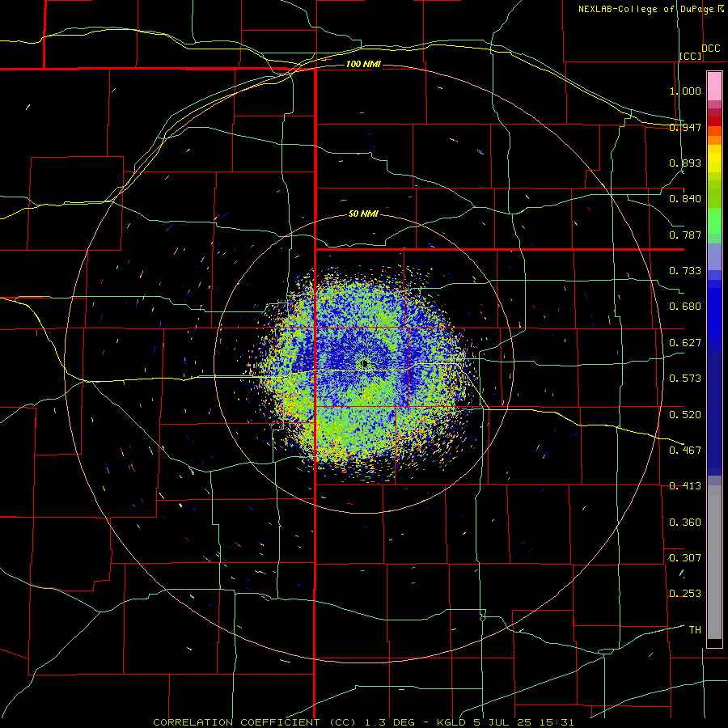Click the radar site center marker
728x728 pixels.
pos(364,363)
